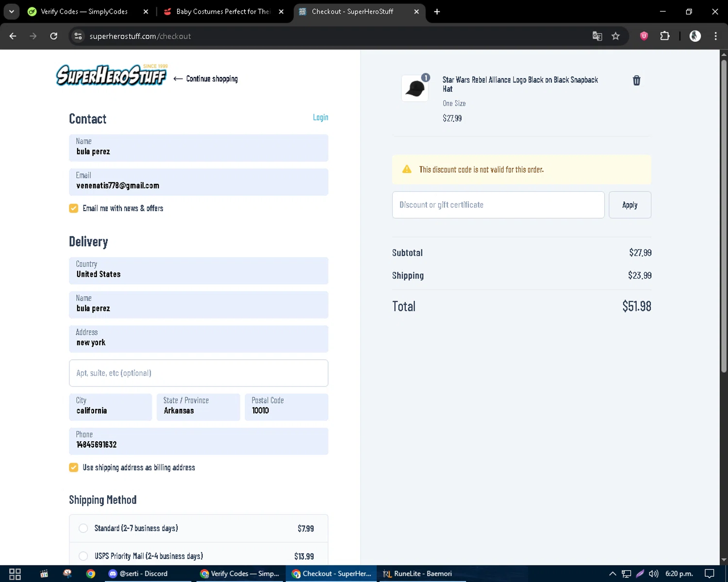
Task: Open the Star Wars hat product thumbnail
Action: coord(415,88)
